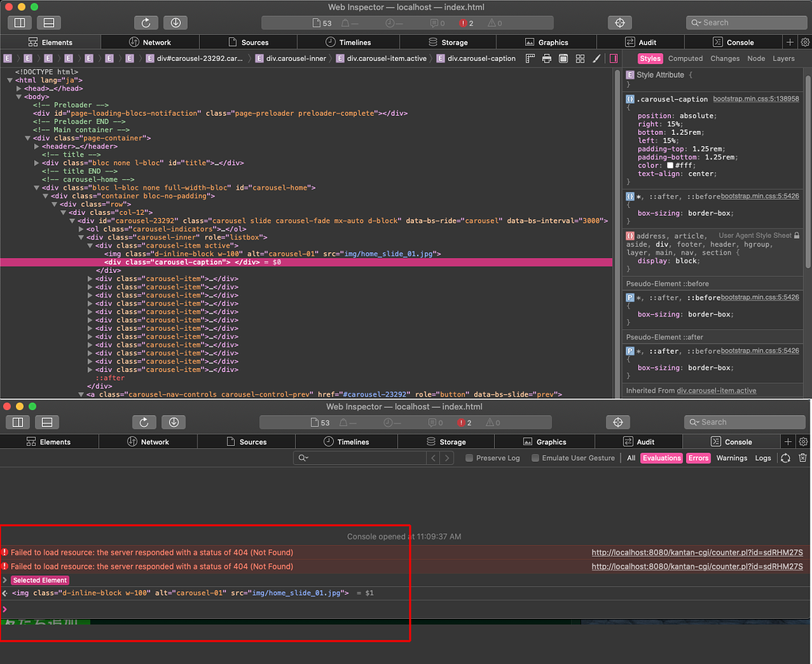
Task: Click the compositing borders icon beside the printer
Action: tap(563, 59)
